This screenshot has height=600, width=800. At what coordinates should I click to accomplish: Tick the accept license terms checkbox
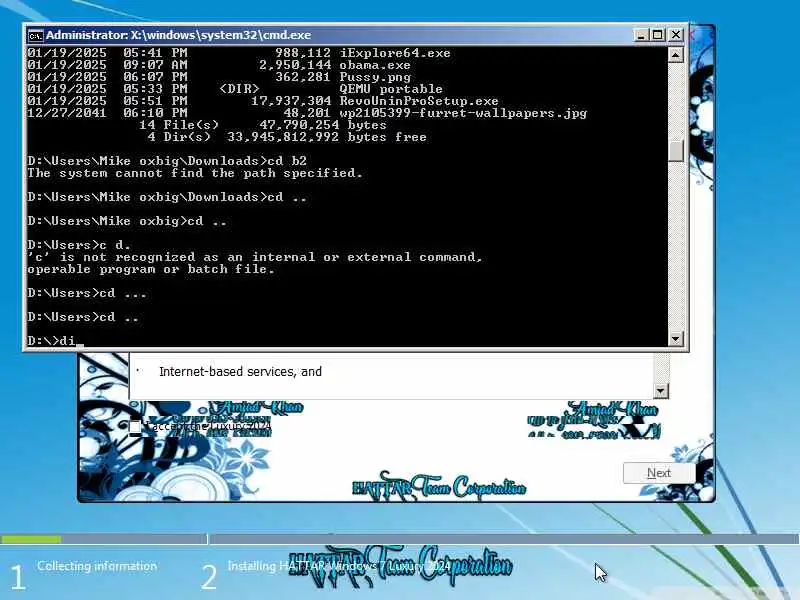(x=135, y=427)
